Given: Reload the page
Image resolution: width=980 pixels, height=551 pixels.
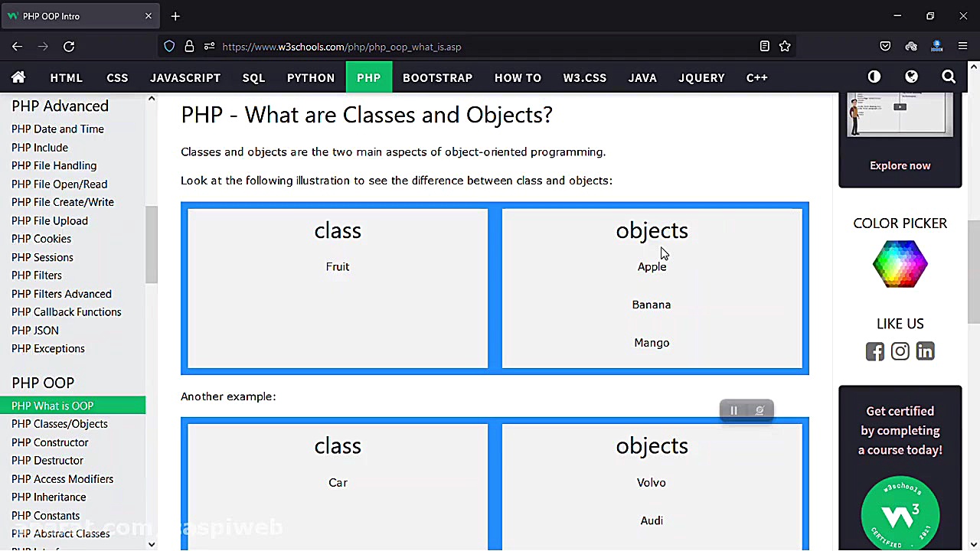Looking at the screenshot, I should (x=69, y=47).
